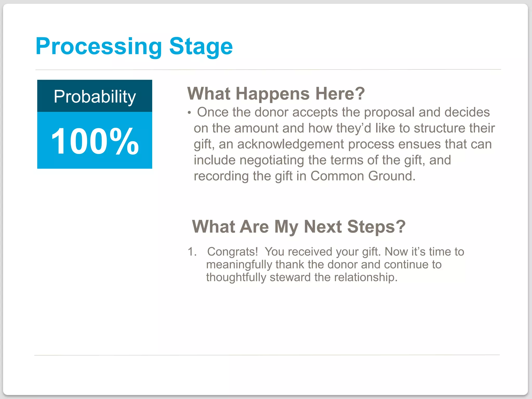Click "thoughtfully steward the relationship" line
This screenshot has height=399, width=532.
coord(301,277)
